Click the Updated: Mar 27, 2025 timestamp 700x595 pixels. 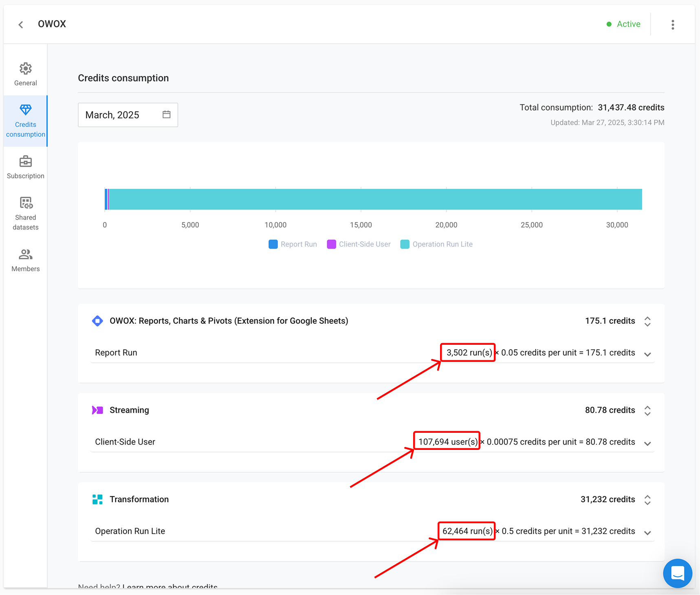click(607, 123)
